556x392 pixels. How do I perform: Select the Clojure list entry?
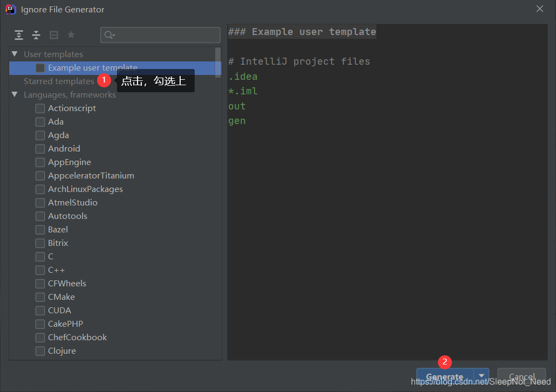62,350
